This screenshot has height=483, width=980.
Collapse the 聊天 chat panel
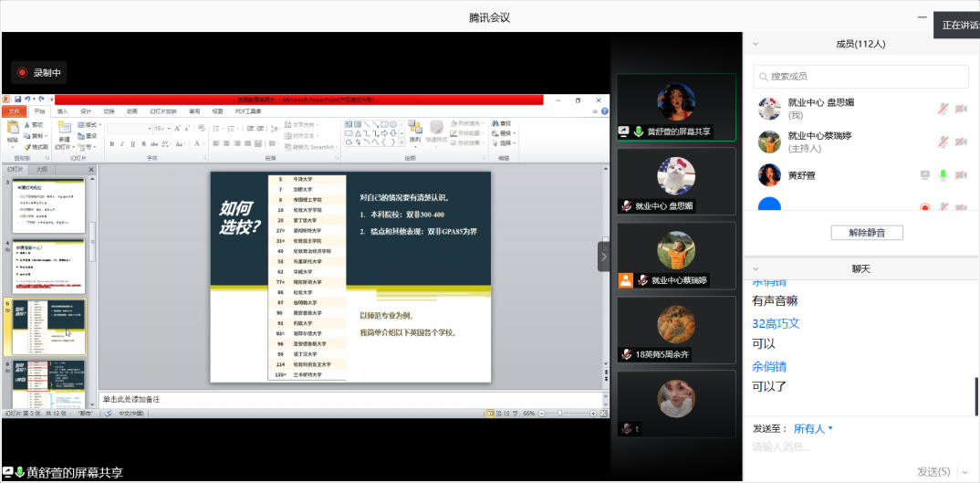click(756, 268)
